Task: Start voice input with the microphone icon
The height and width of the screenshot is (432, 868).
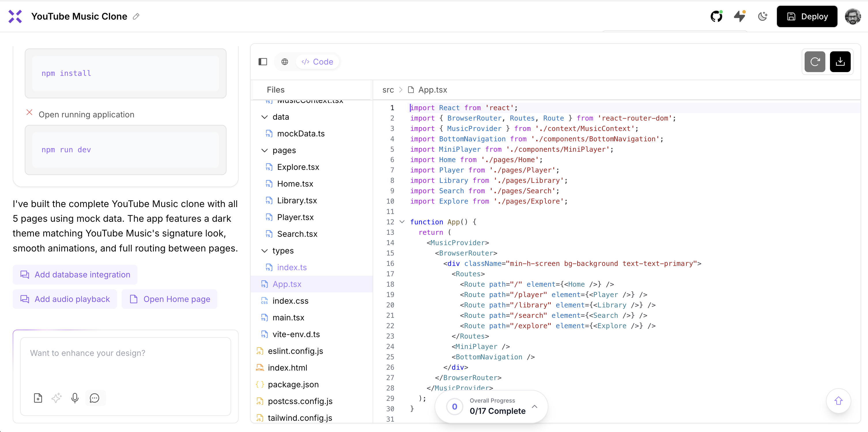Action: pos(75,398)
